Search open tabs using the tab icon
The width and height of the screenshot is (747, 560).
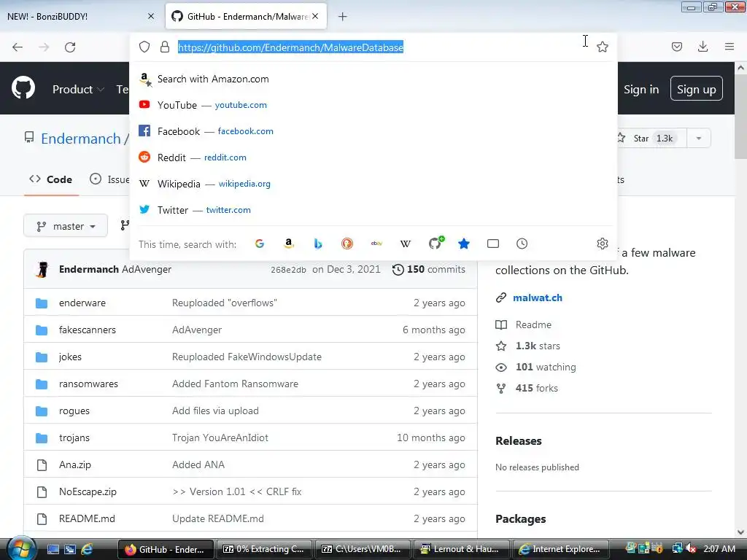(x=493, y=244)
